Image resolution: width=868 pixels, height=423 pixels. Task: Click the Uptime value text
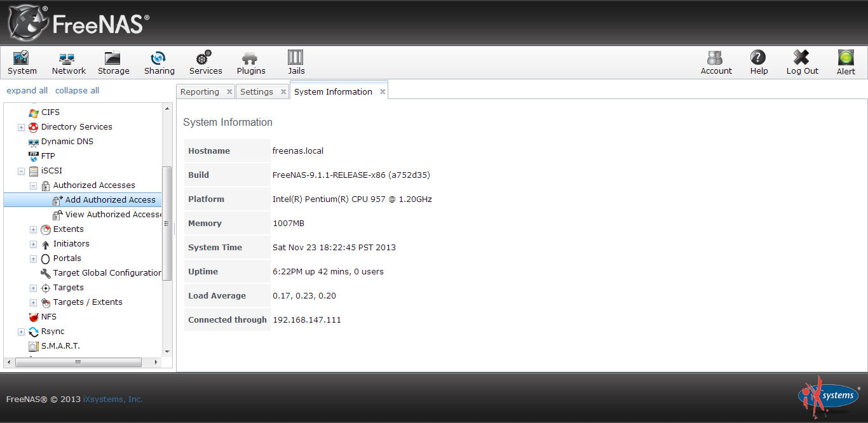click(328, 272)
